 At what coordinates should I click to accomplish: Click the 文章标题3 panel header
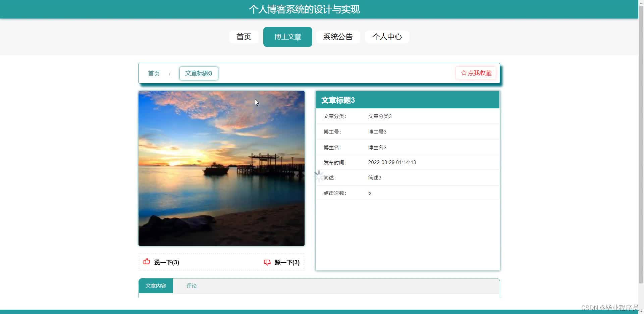point(408,100)
